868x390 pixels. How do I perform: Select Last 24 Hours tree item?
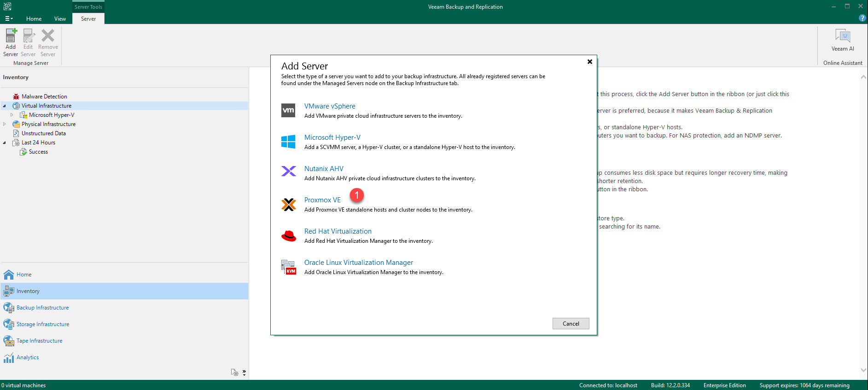pyautogui.click(x=38, y=143)
